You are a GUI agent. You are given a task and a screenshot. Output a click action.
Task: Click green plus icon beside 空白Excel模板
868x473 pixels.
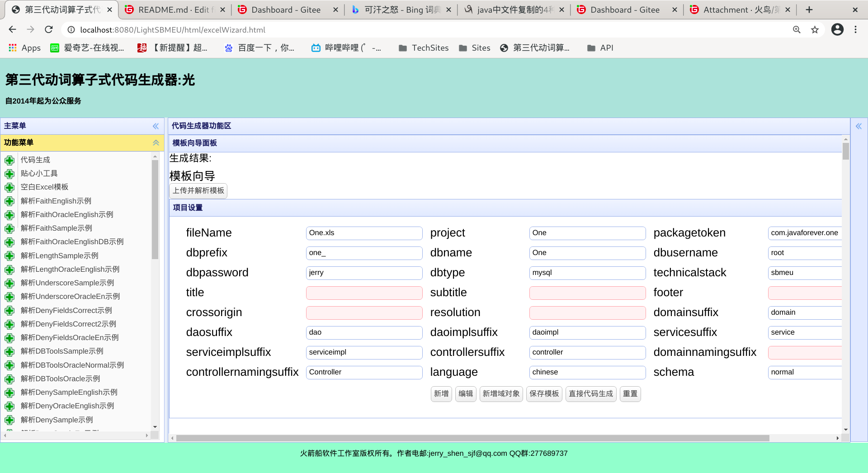(9, 187)
